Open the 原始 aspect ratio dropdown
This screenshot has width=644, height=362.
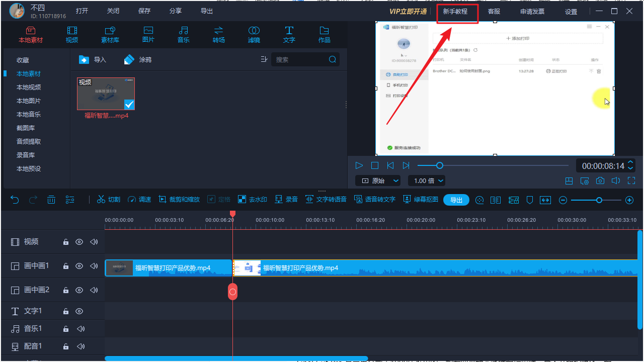click(378, 180)
